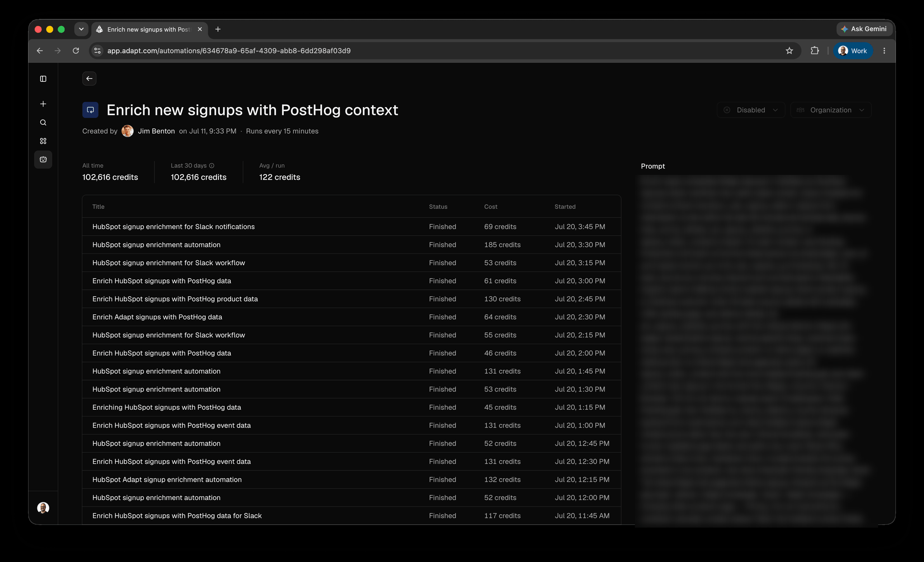The height and width of the screenshot is (562, 924).
Task: Open run 'Enrich Adapt signups with PostHog data'
Action: click(352, 317)
